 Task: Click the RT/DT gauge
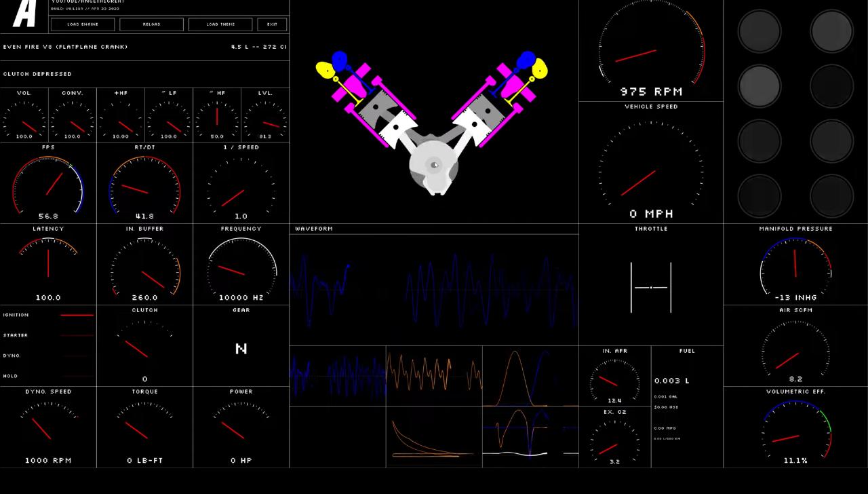144,183
